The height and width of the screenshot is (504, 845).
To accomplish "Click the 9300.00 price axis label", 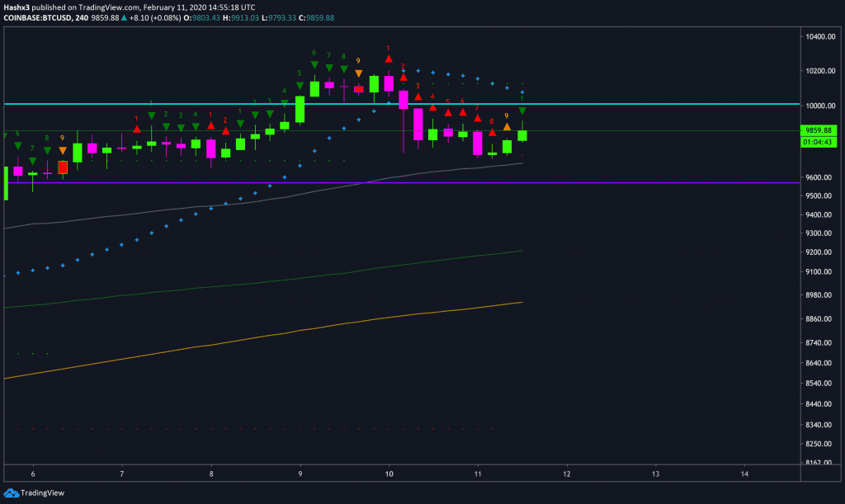I will 819,233.
